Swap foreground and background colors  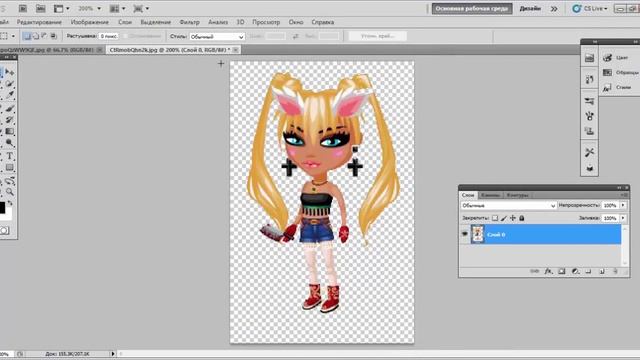pyautogui.click(x=10, y=202)
